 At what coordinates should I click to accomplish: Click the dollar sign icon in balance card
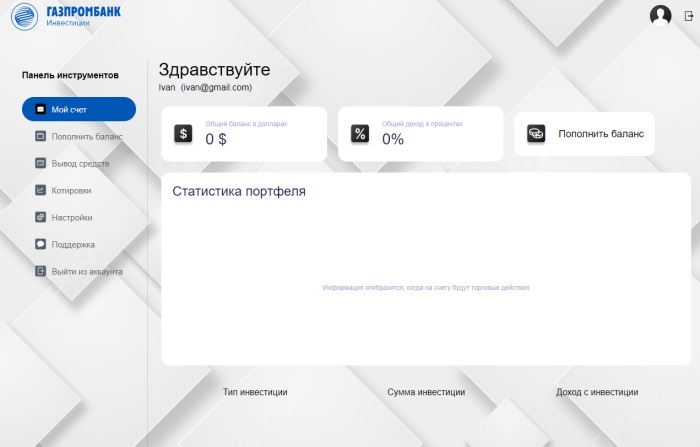click(x=183, y=133)
